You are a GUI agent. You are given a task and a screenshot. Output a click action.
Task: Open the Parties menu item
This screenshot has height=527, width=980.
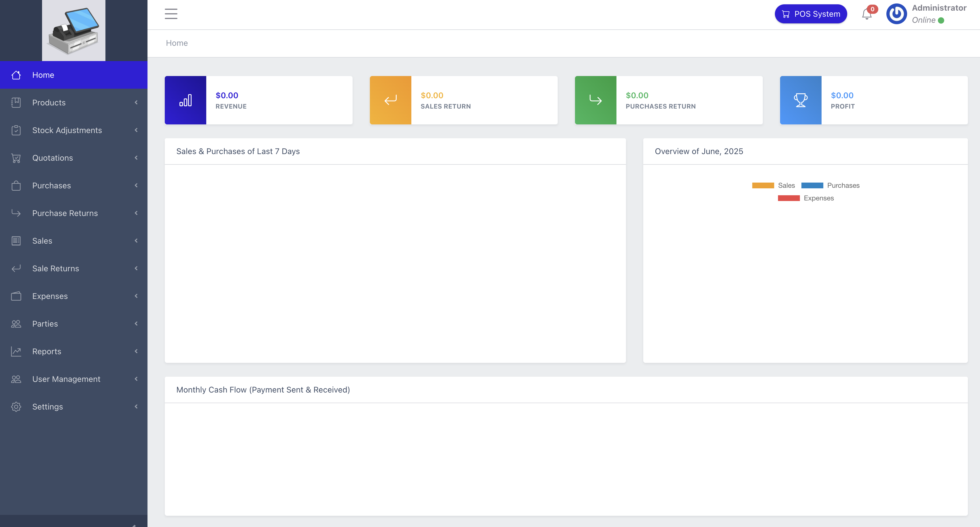[45, 324]
